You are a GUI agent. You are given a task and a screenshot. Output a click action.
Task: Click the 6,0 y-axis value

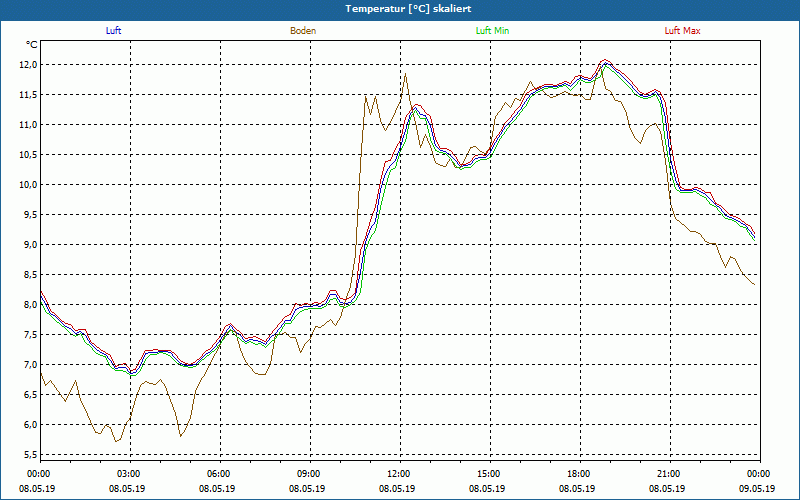click(x=30, y=424)
